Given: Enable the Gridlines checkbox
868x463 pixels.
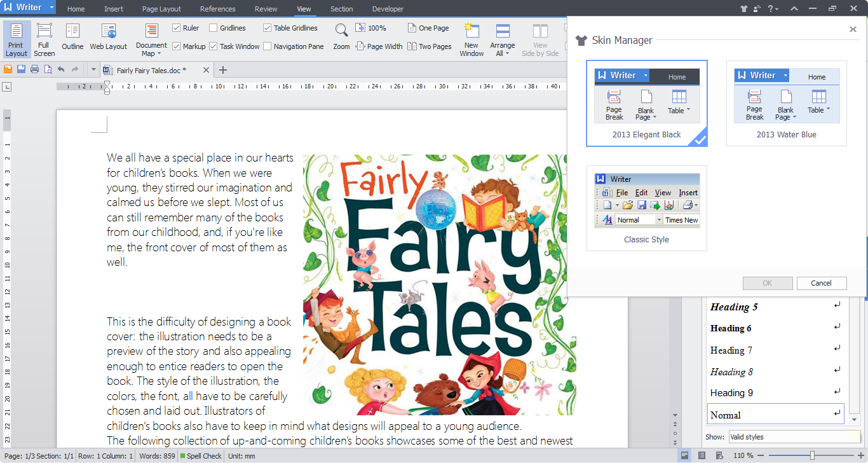Looking at the screenshot, I should [x=214, y=28].
